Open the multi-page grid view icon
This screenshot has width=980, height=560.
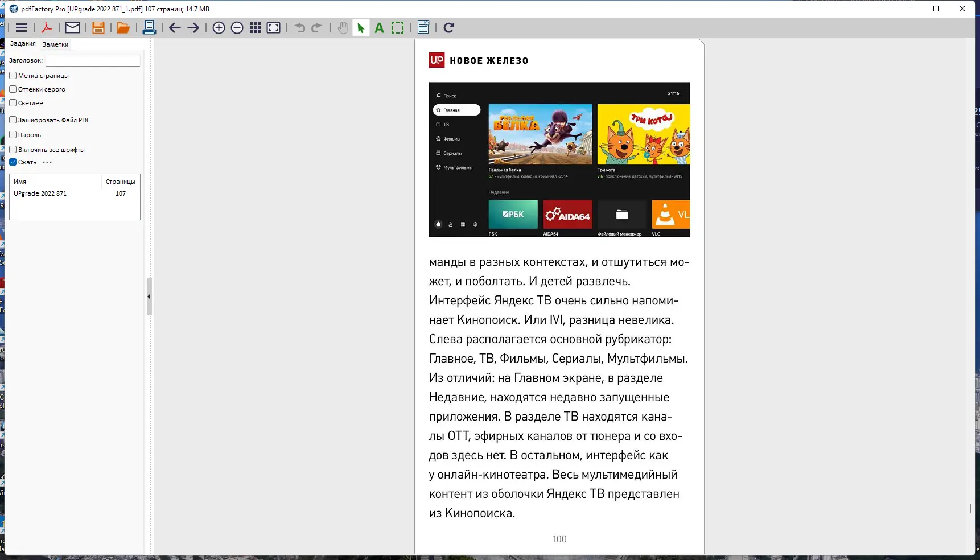point(256,27)
